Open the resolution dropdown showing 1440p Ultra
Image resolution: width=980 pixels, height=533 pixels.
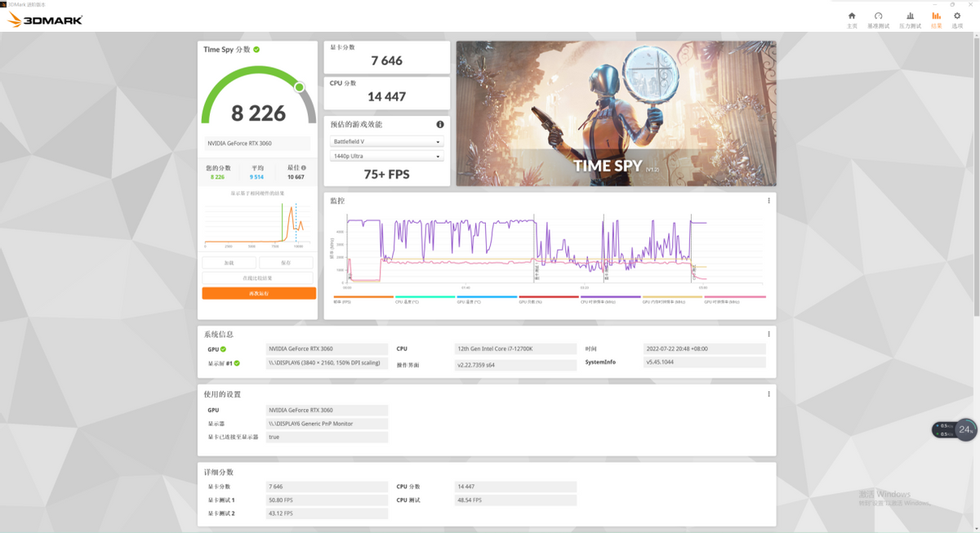pos(387,156)
